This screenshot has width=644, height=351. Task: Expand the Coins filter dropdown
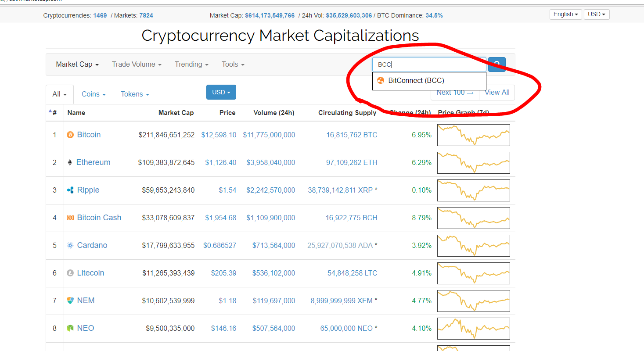(94, 94)
